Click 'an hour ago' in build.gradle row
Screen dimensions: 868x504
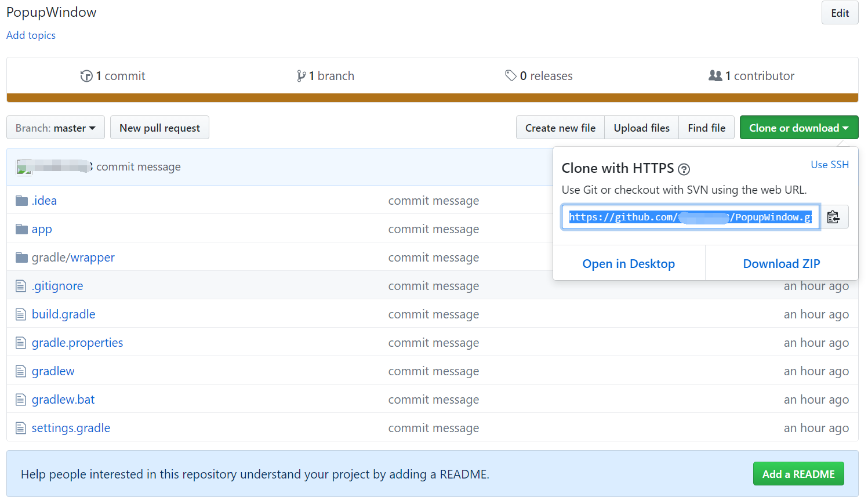pyautogui.click(x=816, y=314)
